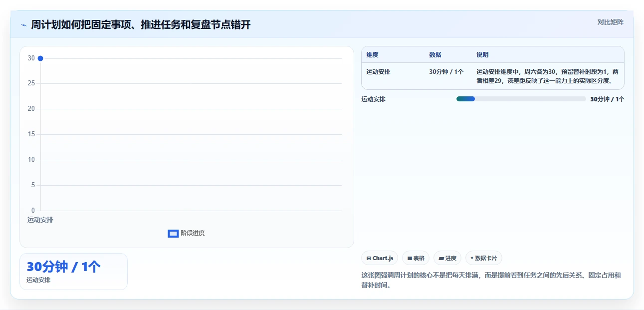Viewport: 644px width, 310px height.
Task: Click the 运动安排 cell in the table
Action: point(378,72)
